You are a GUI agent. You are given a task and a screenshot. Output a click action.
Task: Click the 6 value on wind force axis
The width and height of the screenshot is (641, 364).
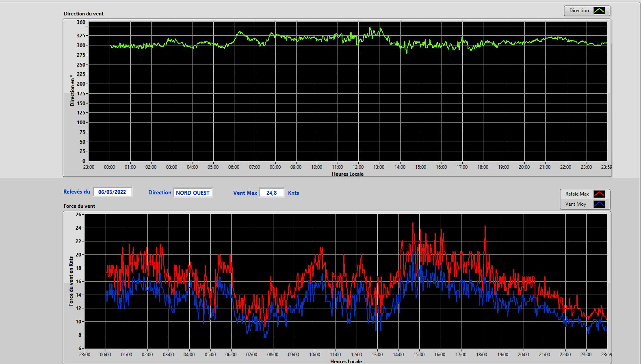coord(80,348)
